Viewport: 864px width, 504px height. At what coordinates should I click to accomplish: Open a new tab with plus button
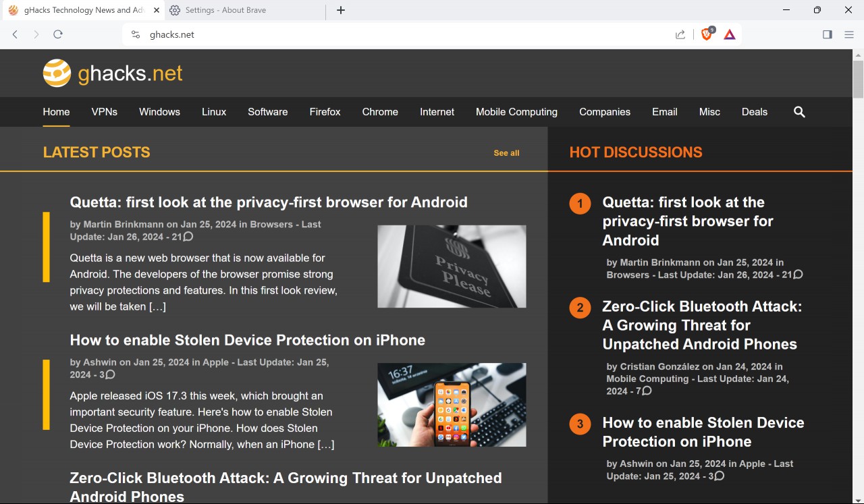(x=341, y=10)
